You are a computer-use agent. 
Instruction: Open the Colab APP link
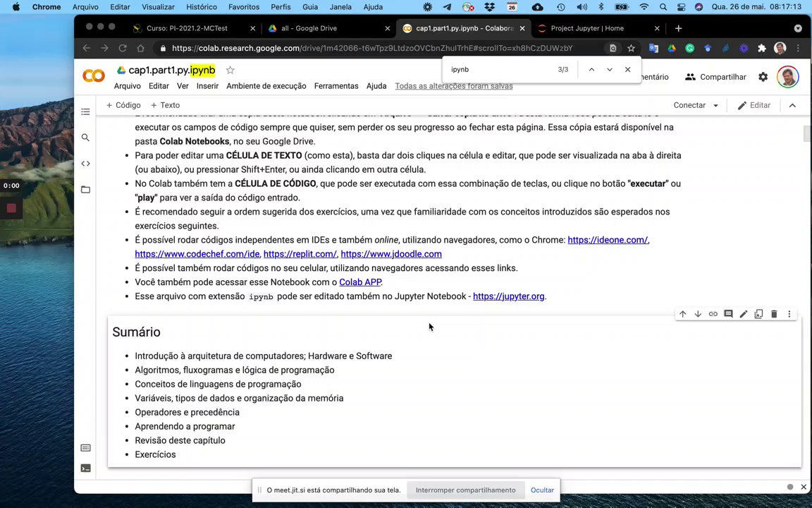click(x=360, y=282)
